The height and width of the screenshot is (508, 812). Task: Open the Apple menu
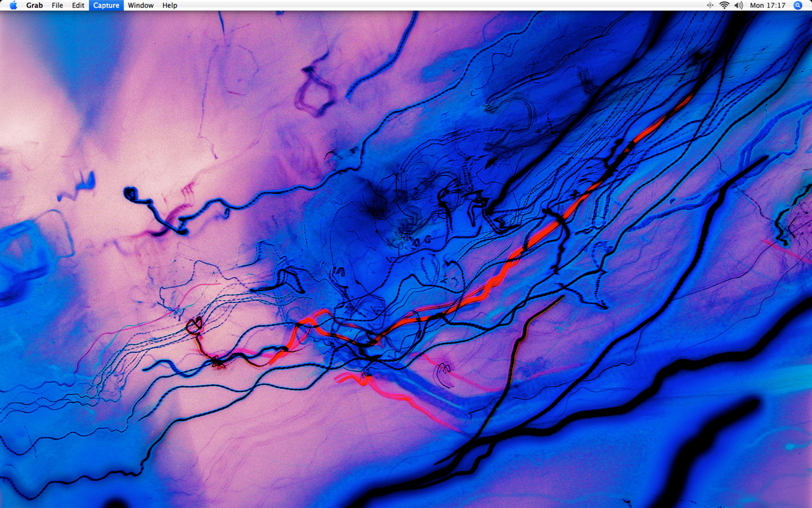[x=13, y=5]
